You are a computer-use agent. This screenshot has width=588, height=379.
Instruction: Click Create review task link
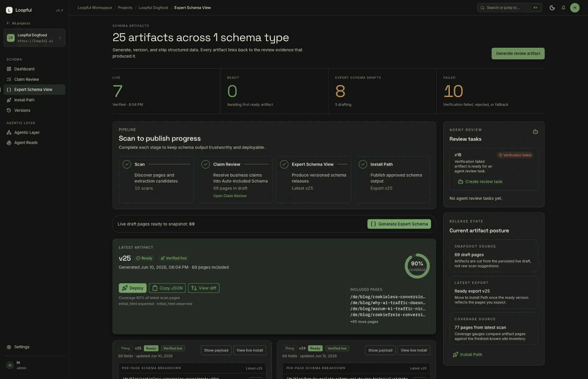(x=480, y=182)
